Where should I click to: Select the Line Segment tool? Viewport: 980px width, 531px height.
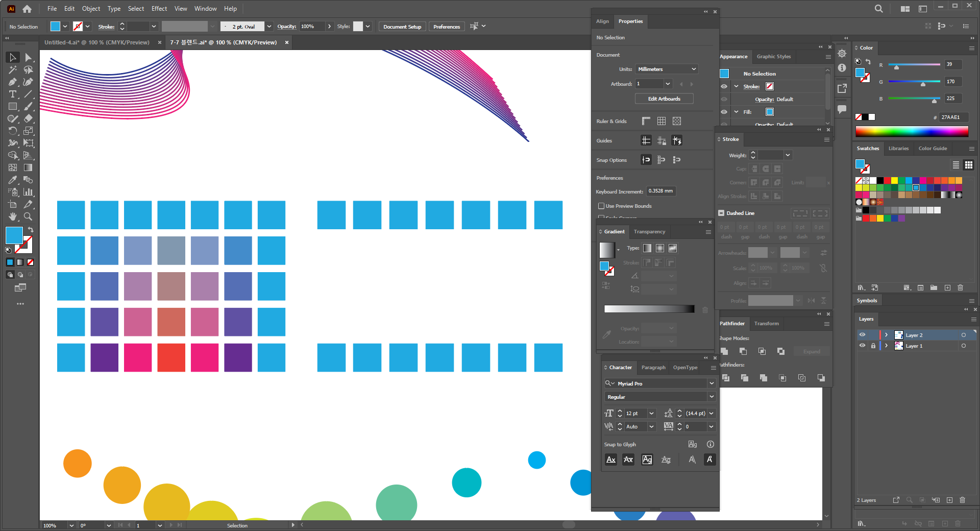click(x=29, y=94)
